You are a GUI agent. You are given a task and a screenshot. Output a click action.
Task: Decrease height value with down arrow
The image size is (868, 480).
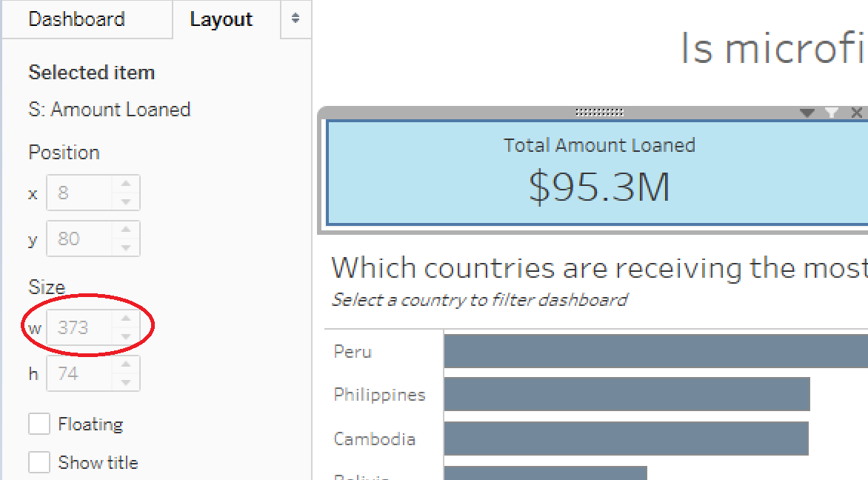(x=126, y=382)
